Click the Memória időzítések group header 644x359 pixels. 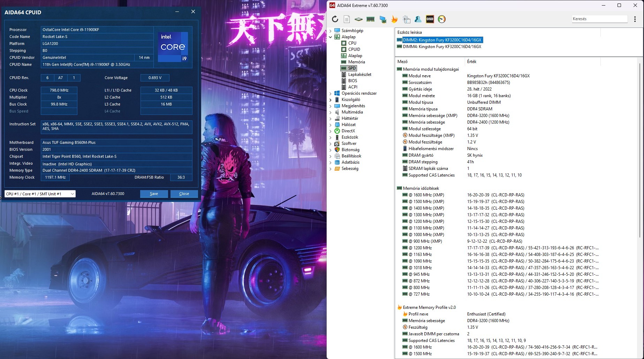[x=421, y=188]
